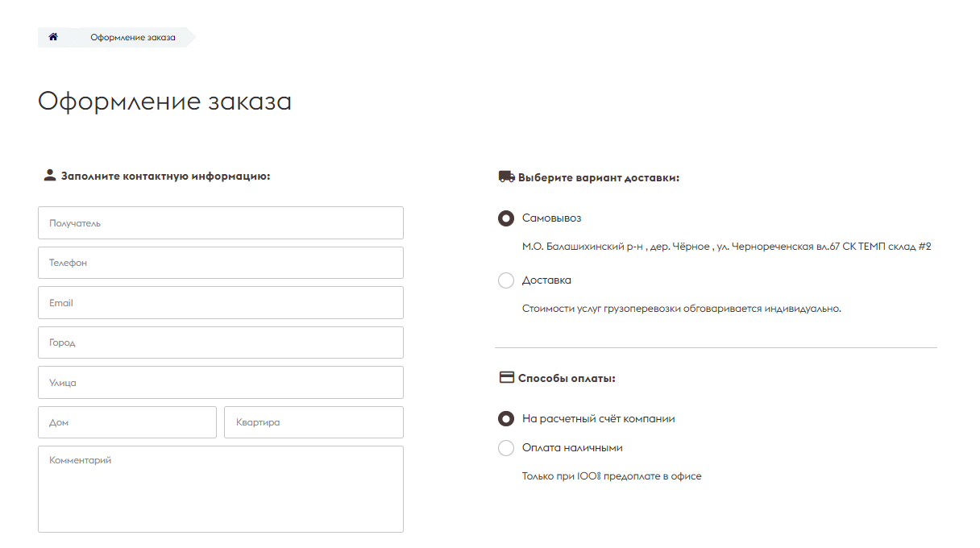
Task: Click the person icon beside contact heading
Action: pos(50,175)
